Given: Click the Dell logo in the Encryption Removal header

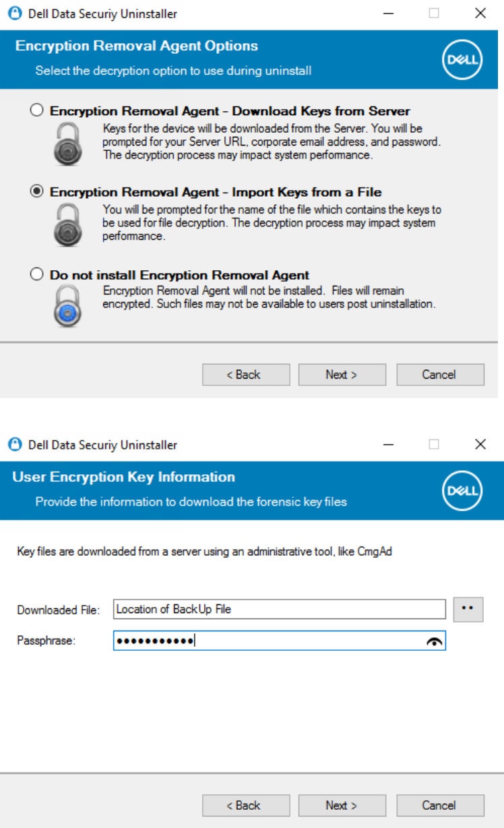Looking at the screenshot, I should tap(462, 59).
